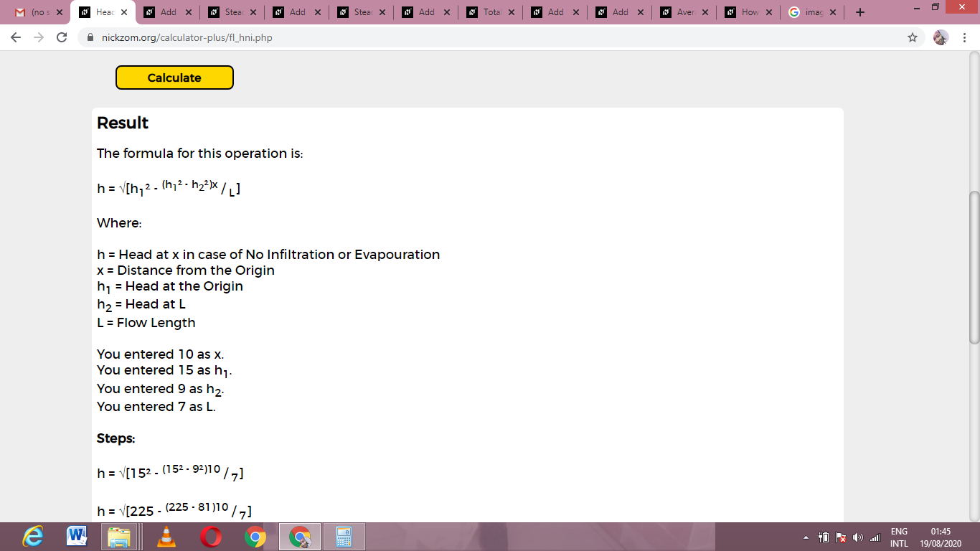The width and height of the screenshot is (980, 551).
Task: Click the volume speaker tray icon
Action: click(x=857, y=537)
